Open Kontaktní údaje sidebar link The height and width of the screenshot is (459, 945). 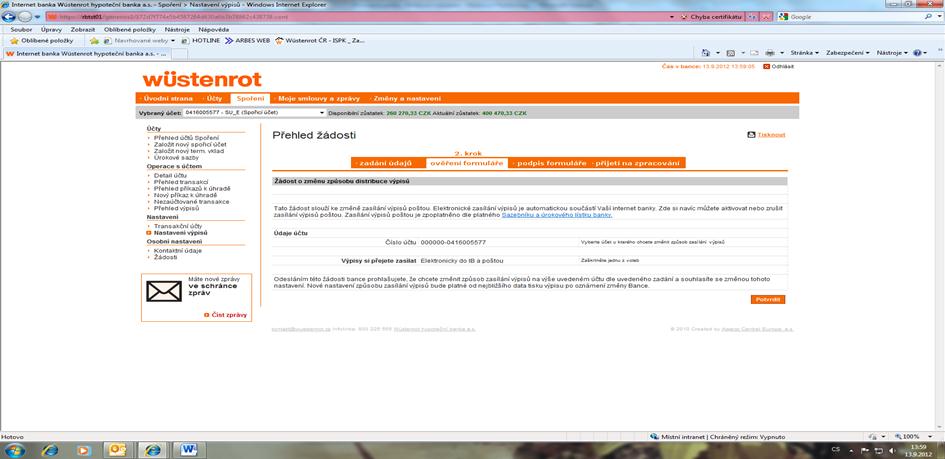point(177,250)
